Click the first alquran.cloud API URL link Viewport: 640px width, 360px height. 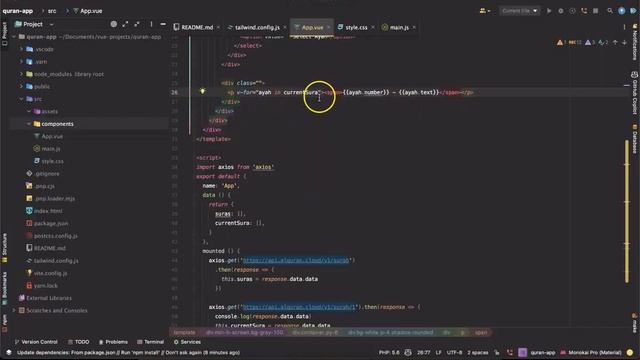[x=296, y=260]
